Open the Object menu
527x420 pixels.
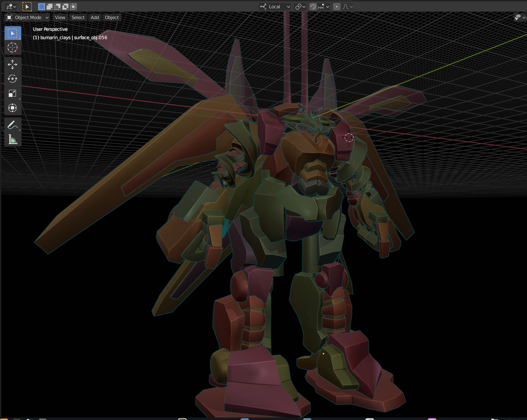[x=112, y=17]
